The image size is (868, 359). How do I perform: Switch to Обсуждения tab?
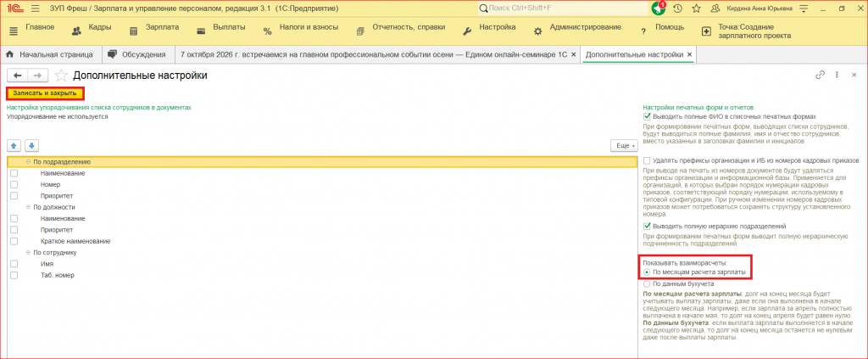pyautogui.click(x=139, y=54)
